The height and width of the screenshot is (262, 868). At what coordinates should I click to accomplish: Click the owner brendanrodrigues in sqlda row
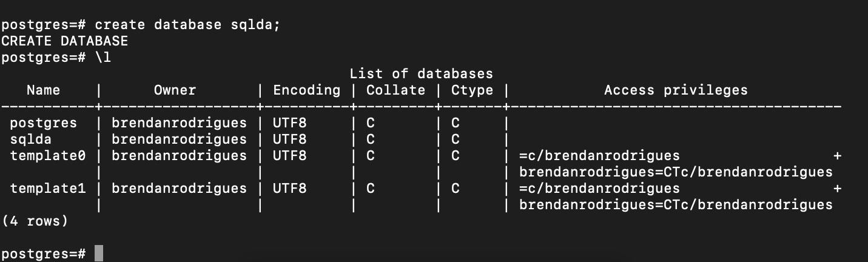pos(179,139)
